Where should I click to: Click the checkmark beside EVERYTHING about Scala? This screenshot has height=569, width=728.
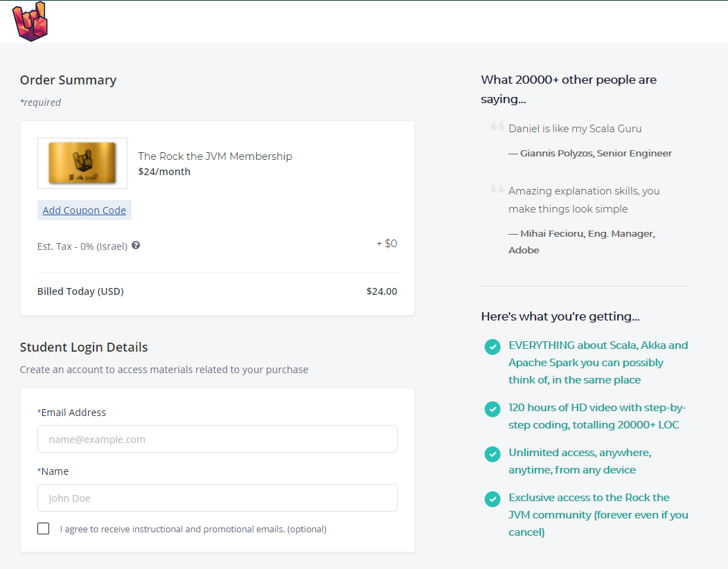(492, 347)
